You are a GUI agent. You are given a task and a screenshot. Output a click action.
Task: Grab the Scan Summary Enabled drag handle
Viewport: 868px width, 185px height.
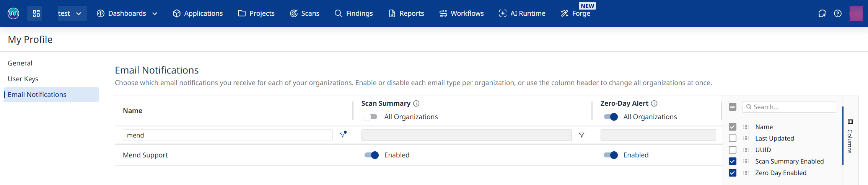coord(746,161)
